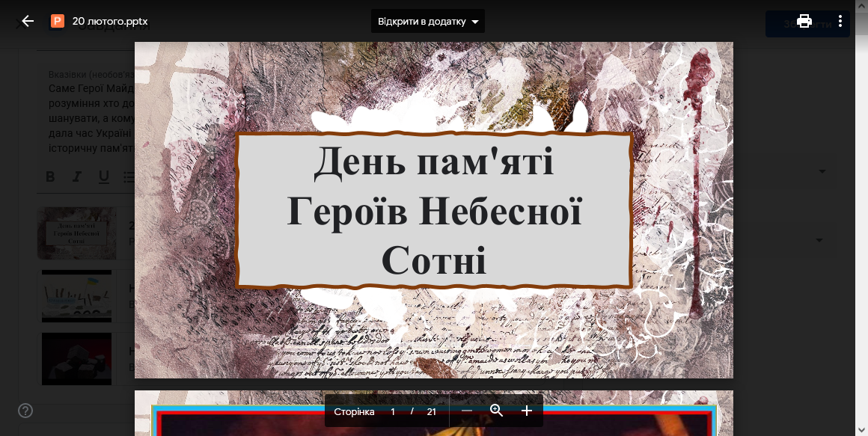The height and width of the screenshot is (436, 868).
Task: Toggle underline formatting in background editor
Action: [x=103, y=176]
